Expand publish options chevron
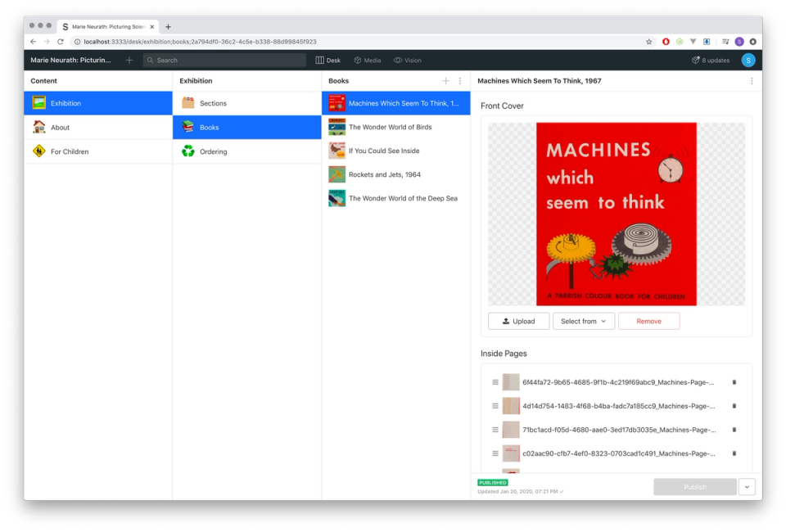Image resolution: width=786 pixels, height=532 pixels. (x=747, y=487)
